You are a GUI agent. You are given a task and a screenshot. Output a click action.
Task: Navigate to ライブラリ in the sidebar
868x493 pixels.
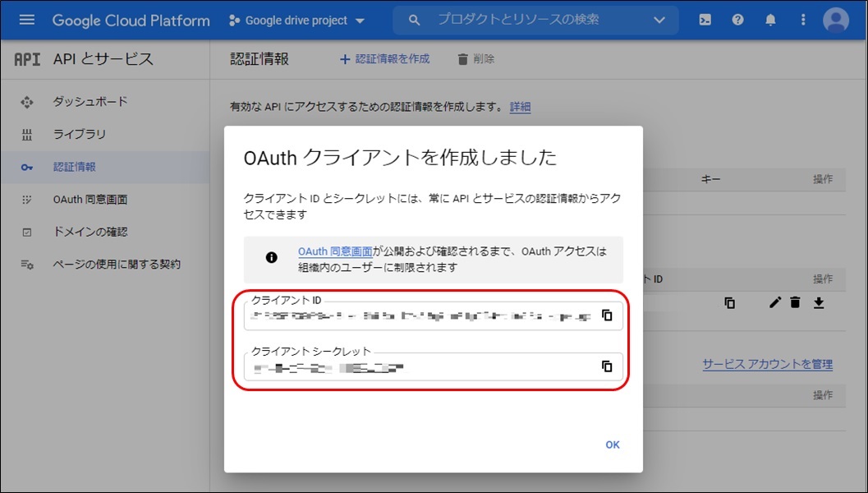(x=80, y=133)
